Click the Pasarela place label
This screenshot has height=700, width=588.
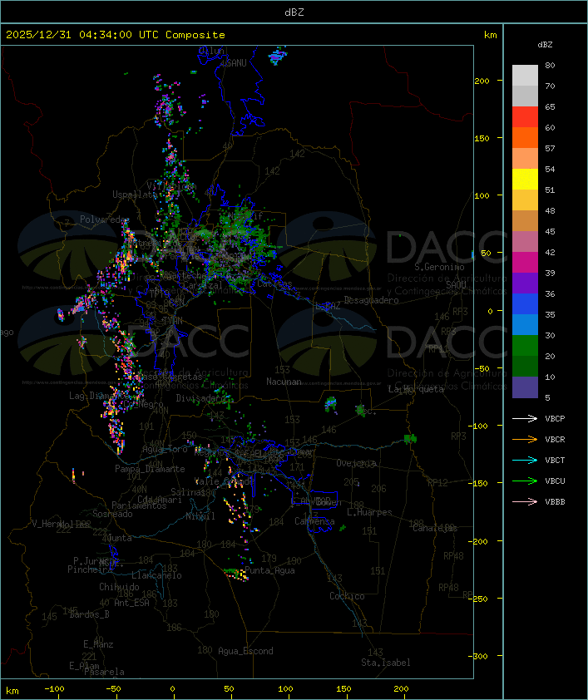pos(104,672)
